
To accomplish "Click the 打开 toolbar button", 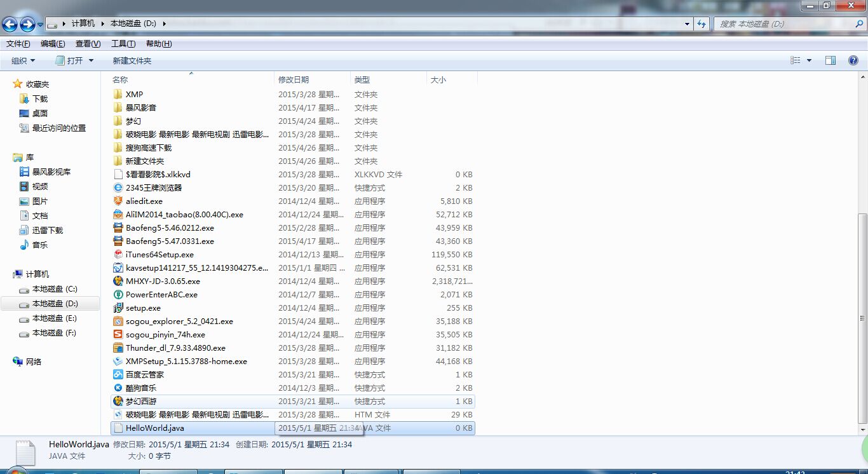I will click(70, 60).
